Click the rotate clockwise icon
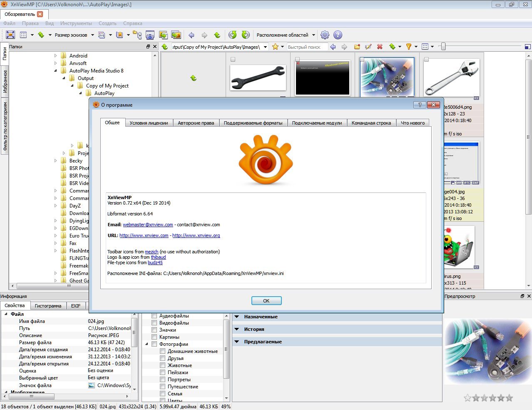The image size is (532, 410). [246, 35]
